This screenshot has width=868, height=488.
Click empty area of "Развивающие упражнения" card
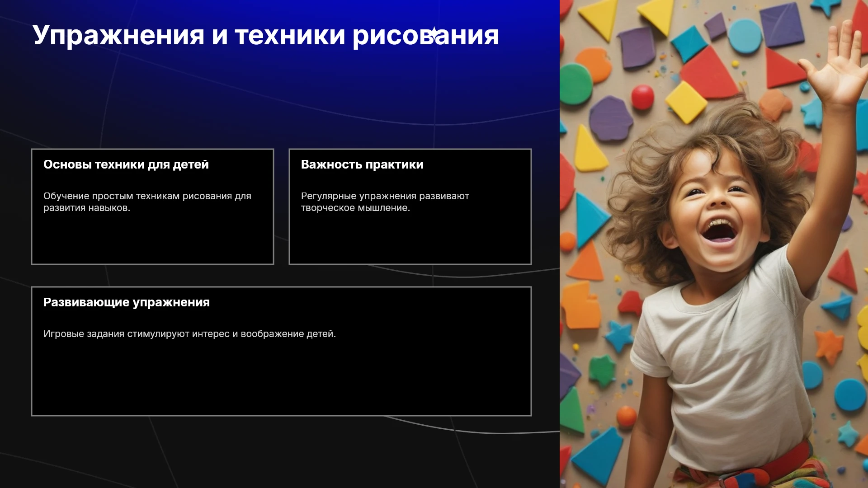281,380
